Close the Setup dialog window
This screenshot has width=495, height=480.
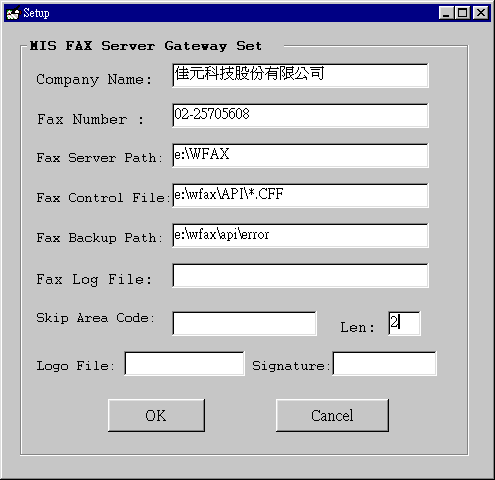point(481,13)
